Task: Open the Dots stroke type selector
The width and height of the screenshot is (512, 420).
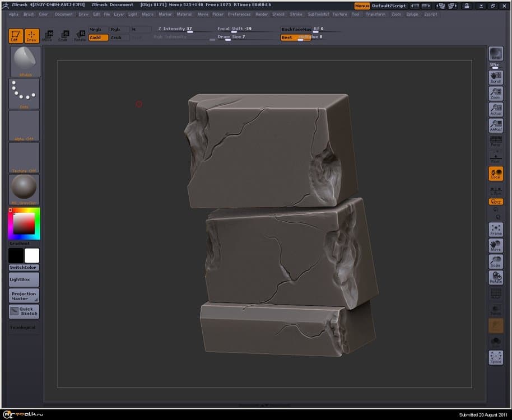Action: pos(25,93)
